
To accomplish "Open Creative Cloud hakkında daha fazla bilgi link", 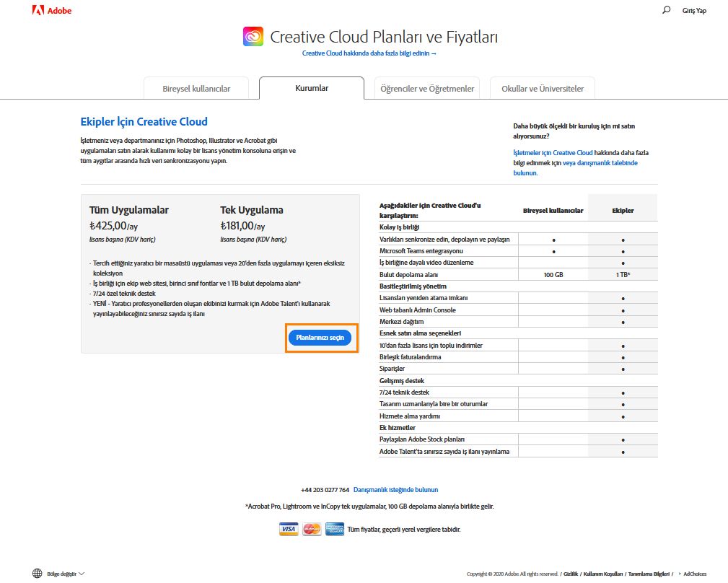I will click(369, 53).
